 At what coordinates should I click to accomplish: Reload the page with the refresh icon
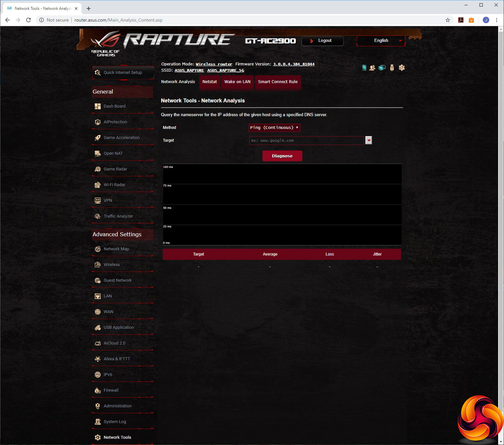28,20
